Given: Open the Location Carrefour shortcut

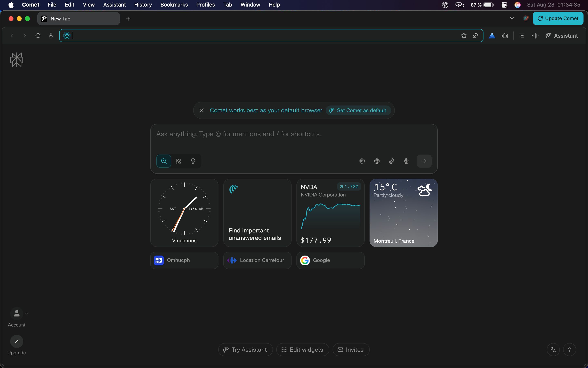Looking at the screenshot, I should tap(257, 260).
